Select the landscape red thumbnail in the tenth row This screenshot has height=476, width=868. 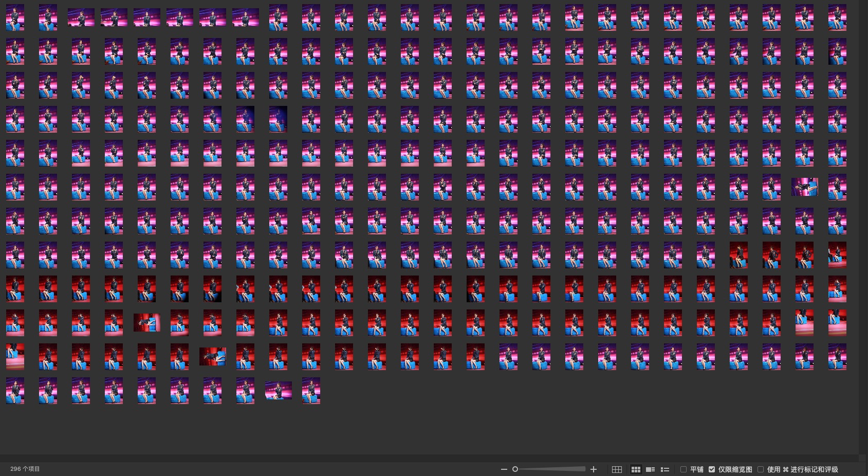coord(146,323)
